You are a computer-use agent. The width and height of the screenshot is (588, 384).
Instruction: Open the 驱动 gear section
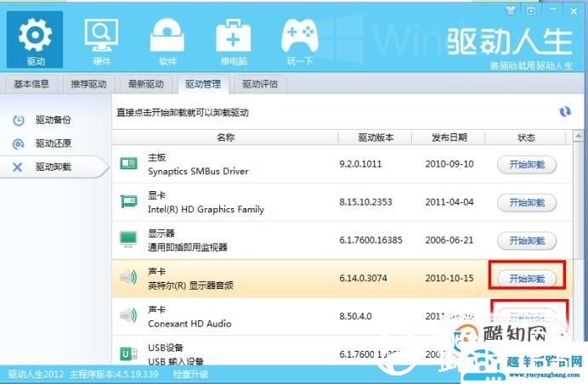[35, 39]
